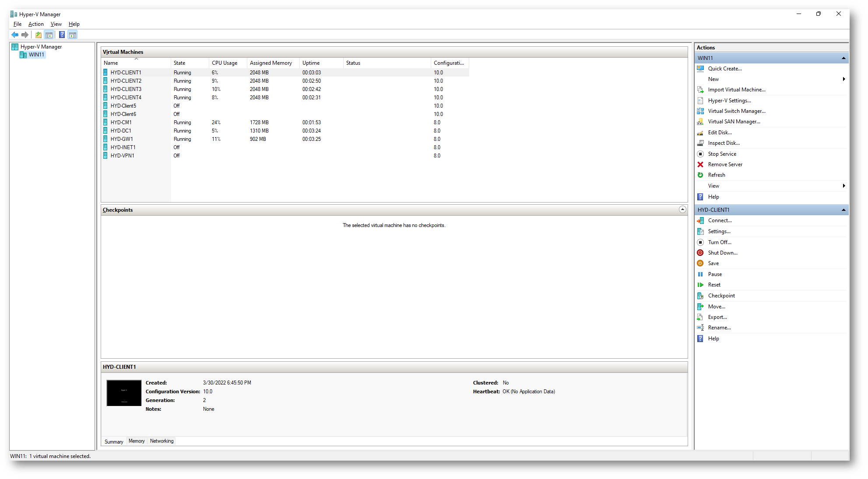The image size is (868, 479).
Task: Click the Inspect Disk icon
Action: click(x=700, y=143)
